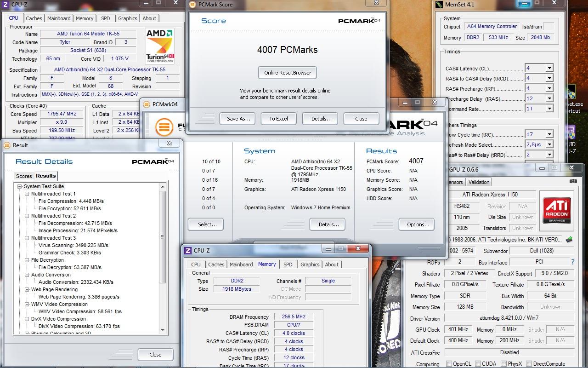The image size is (588, 368).
Task: Check the PhysX option in GPU-Z
Action: 503,364
